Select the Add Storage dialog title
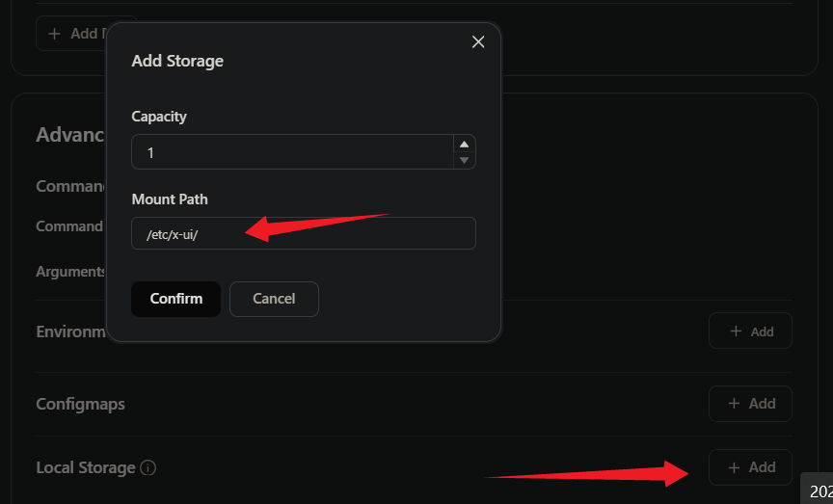833x504 pixels. click(x=177, y=61)
